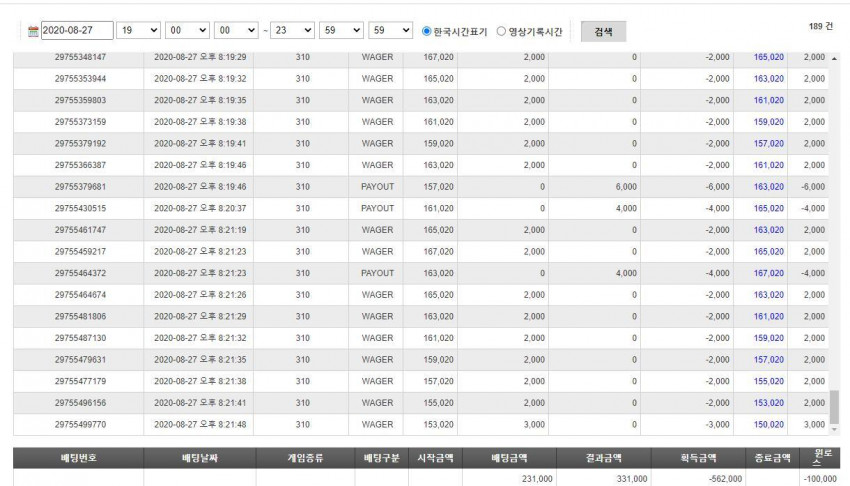Open end hour dropdown showing 23

(x=292, y=30)
